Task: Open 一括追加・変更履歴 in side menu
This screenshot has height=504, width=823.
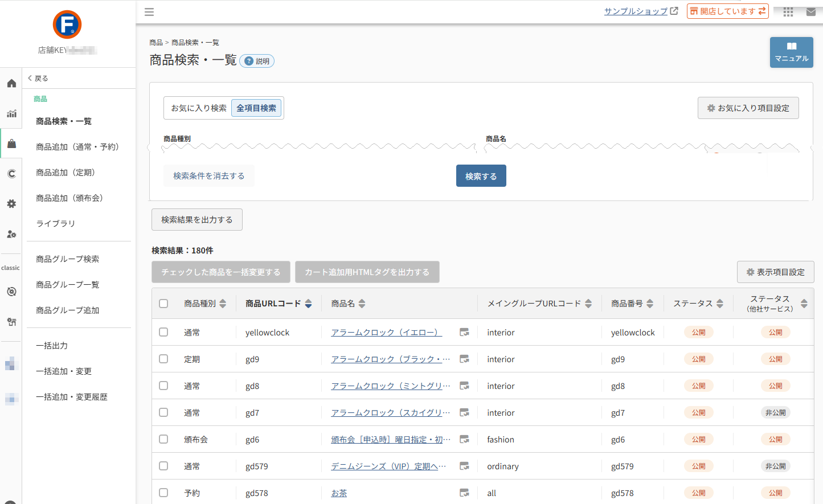Action: click(x=72, y=397)
